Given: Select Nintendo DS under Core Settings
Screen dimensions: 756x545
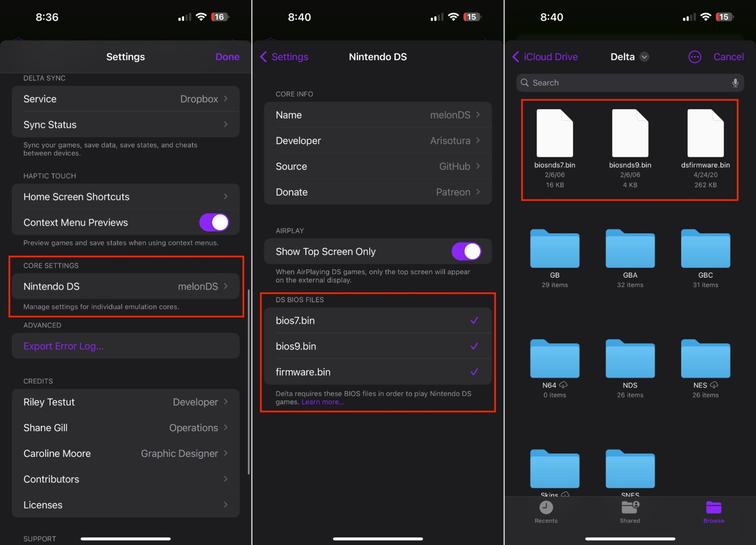Looking at the screenshot, I should (126, 286).
